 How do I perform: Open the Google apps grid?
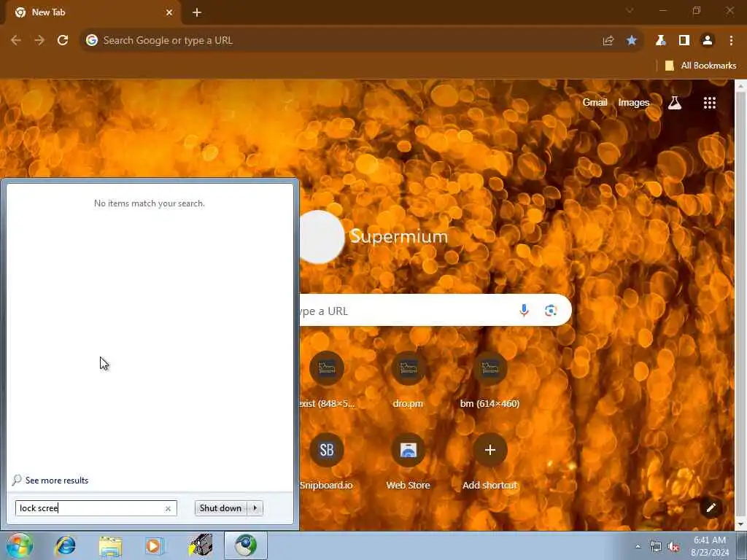click(709, 103)
